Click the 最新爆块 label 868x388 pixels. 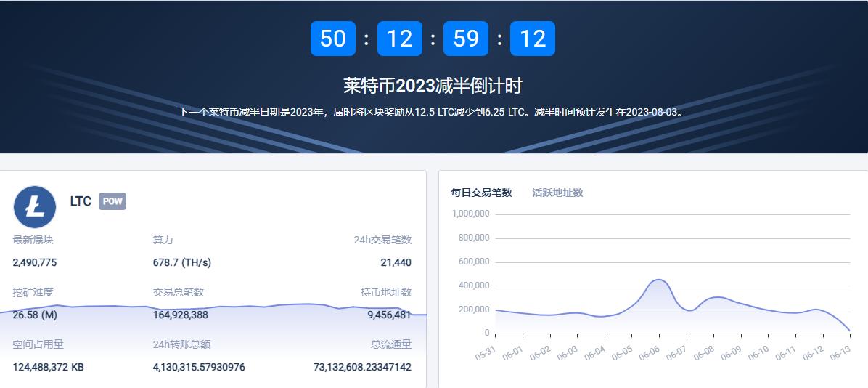tap(33, 240)
